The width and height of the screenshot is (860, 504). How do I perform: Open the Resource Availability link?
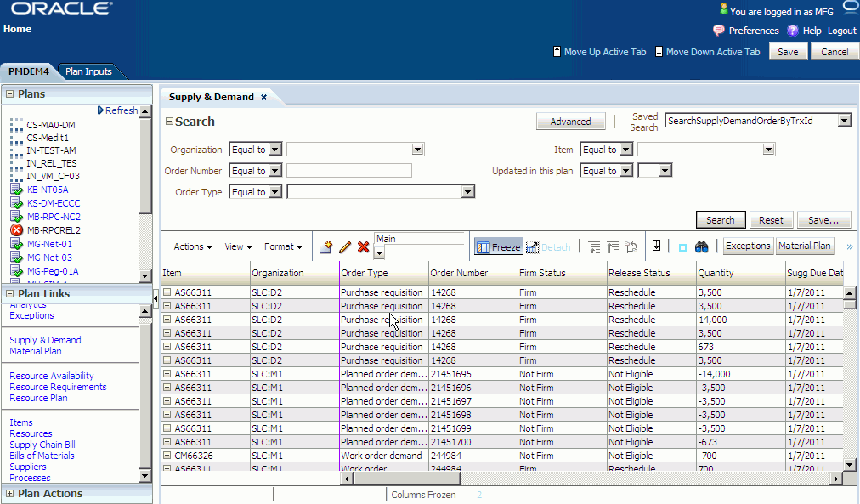(x=52, y=376)
